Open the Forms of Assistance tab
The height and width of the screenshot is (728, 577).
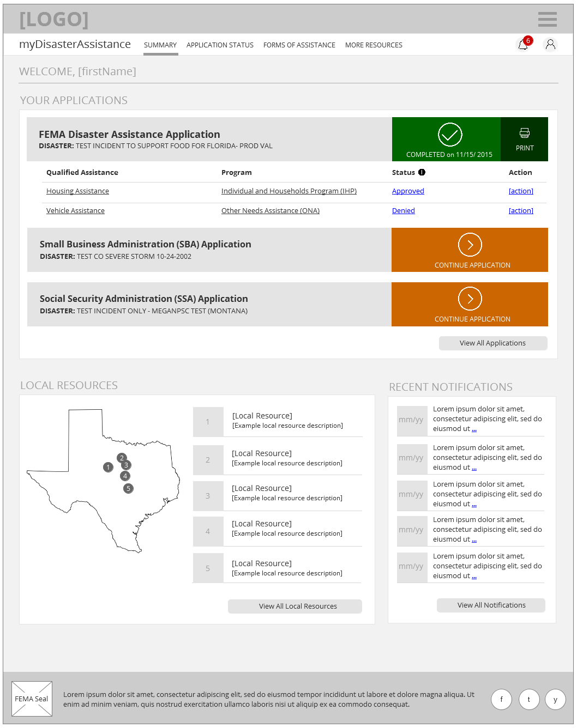[x=299, y=45]
